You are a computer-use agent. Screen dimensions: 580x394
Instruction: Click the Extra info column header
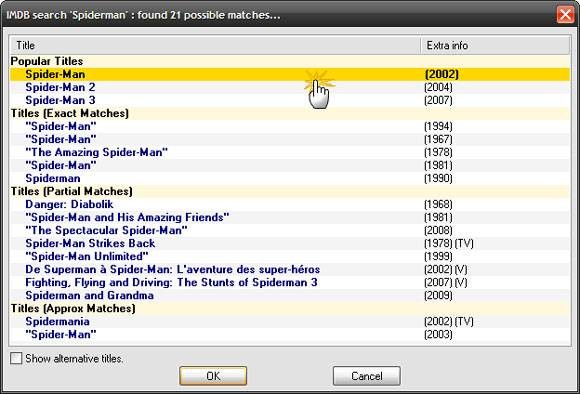496,46
